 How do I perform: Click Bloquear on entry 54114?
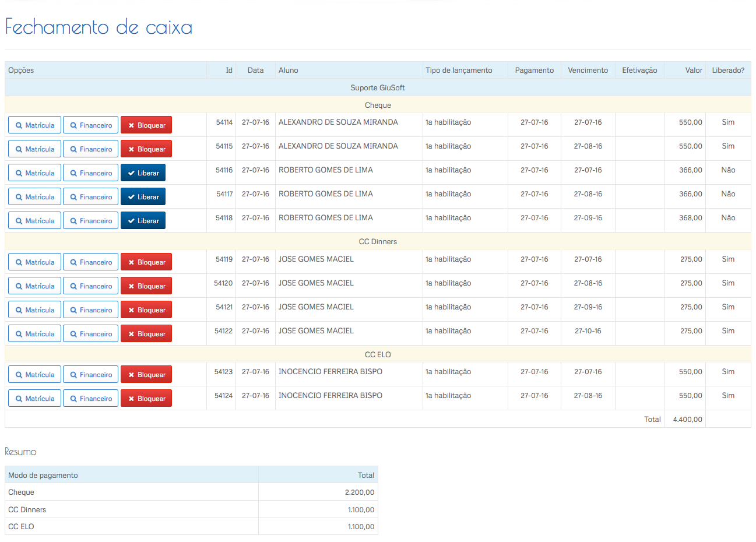pos(146,125)
